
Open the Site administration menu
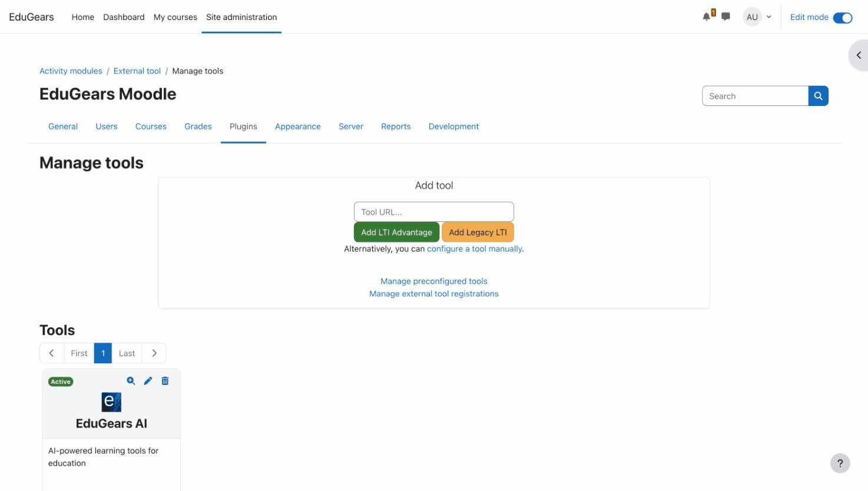tap(241, 17)
